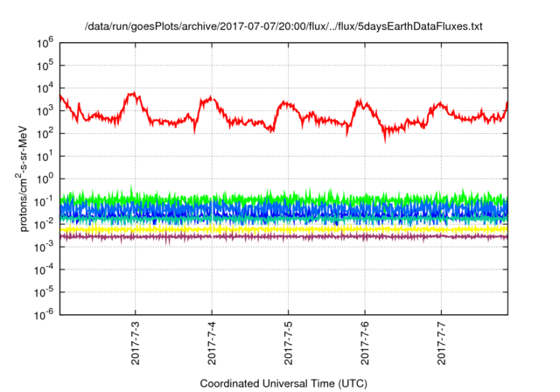Click the 10^-5 y-axis tick label

tap(45, 292)
